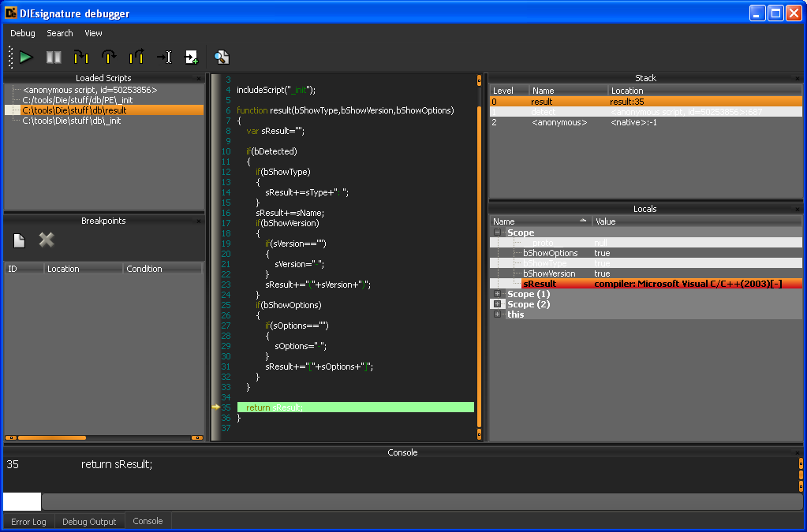Screen dimensions: 807x532
Task: Open the Debug menu
Action: [x=23, y=33]
